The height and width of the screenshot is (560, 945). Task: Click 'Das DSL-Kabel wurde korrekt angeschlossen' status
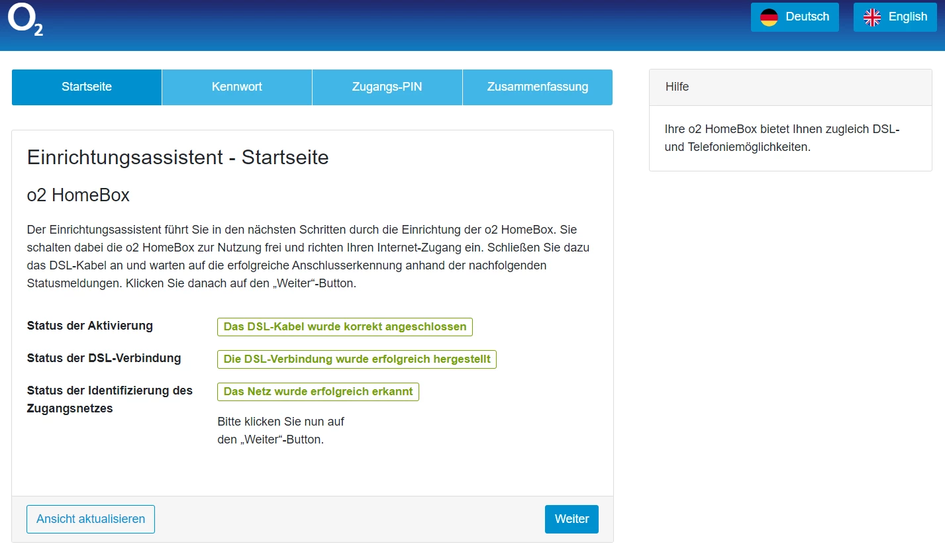345,327
